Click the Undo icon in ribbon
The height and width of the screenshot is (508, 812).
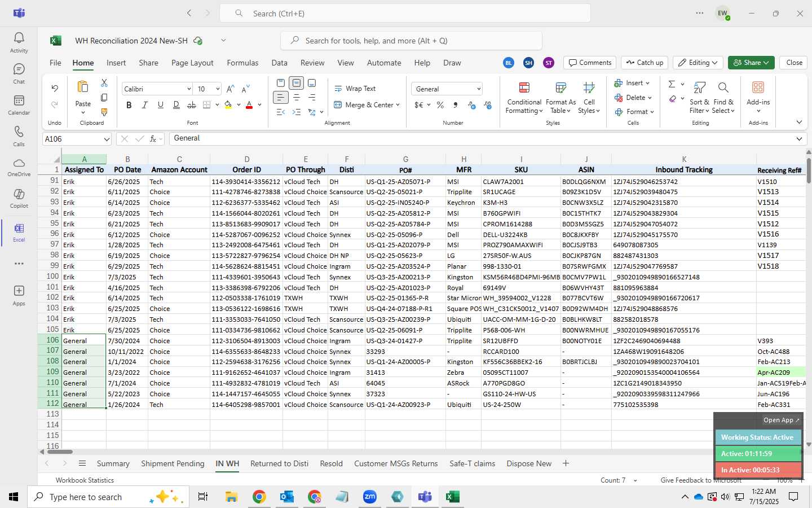tap(55, 88)
